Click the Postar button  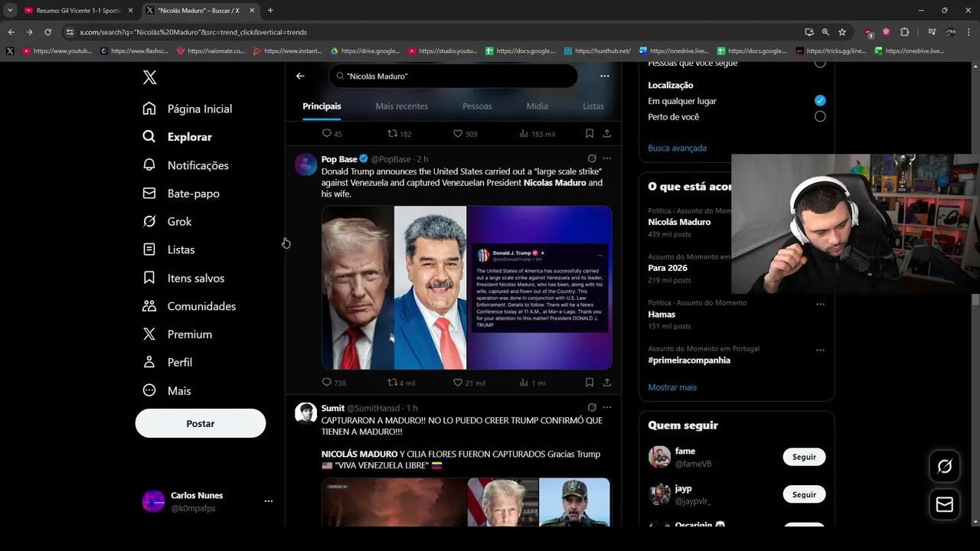[201, 423]
